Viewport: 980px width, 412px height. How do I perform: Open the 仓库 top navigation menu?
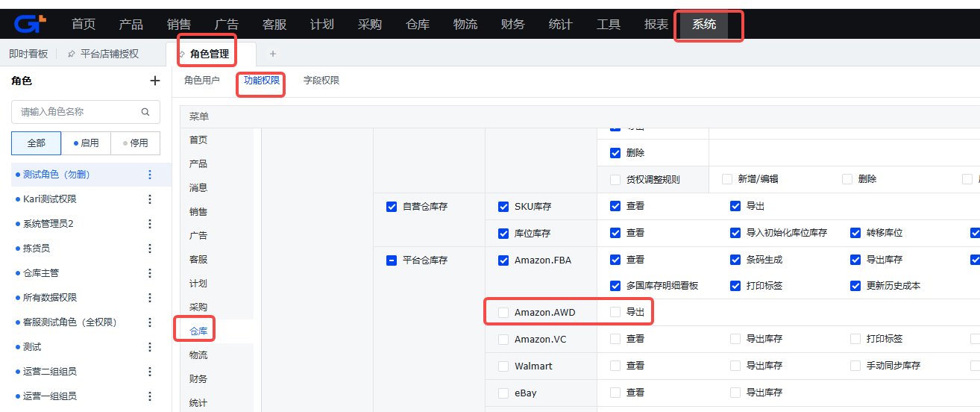coord(418,25)
